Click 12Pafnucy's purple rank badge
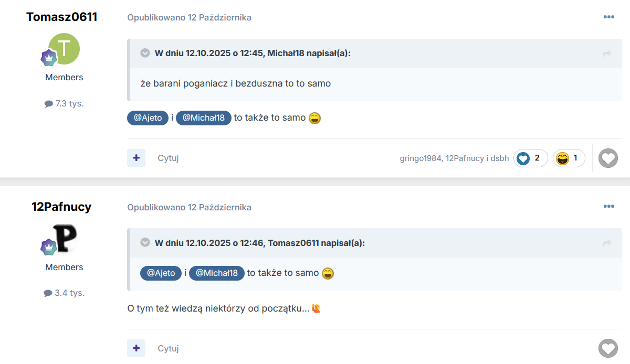The width and height of the screenshot is (630, 364). click(x=49, y=248)
